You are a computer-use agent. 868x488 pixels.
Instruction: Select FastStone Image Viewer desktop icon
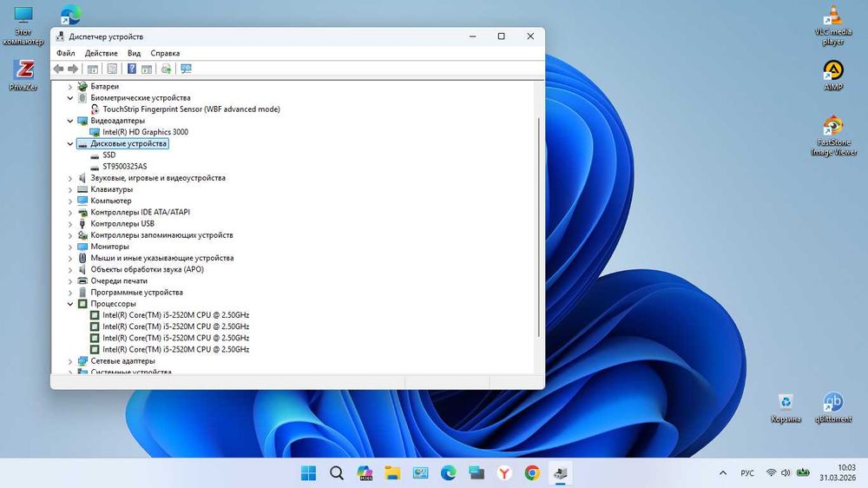(833, 135)
